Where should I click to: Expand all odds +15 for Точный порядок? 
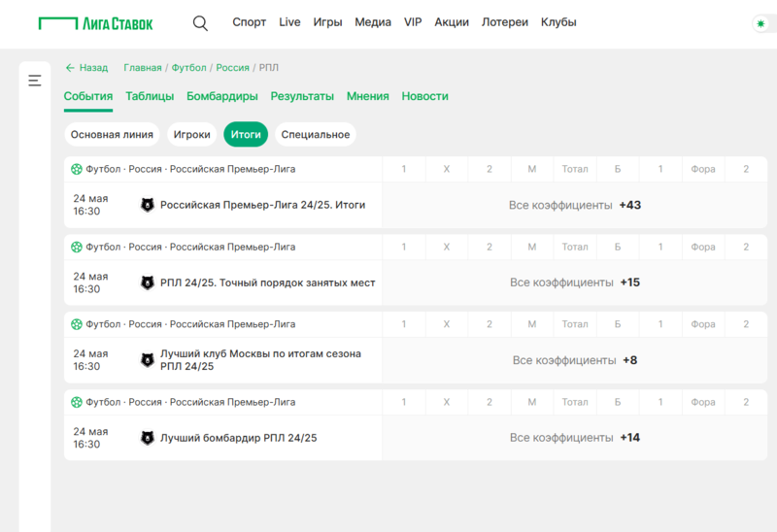tap(575, 283)
